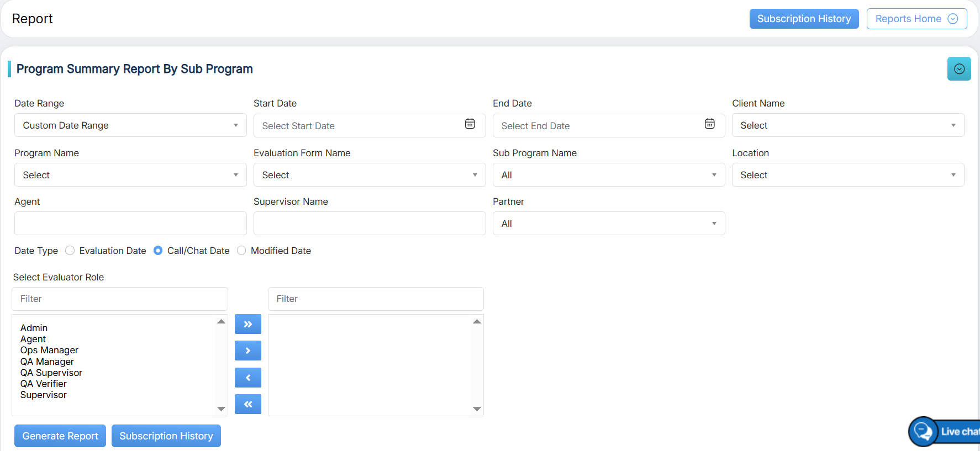Open the Start Date calendar picker icon
The image size is (980, 451).
(470, 124)
